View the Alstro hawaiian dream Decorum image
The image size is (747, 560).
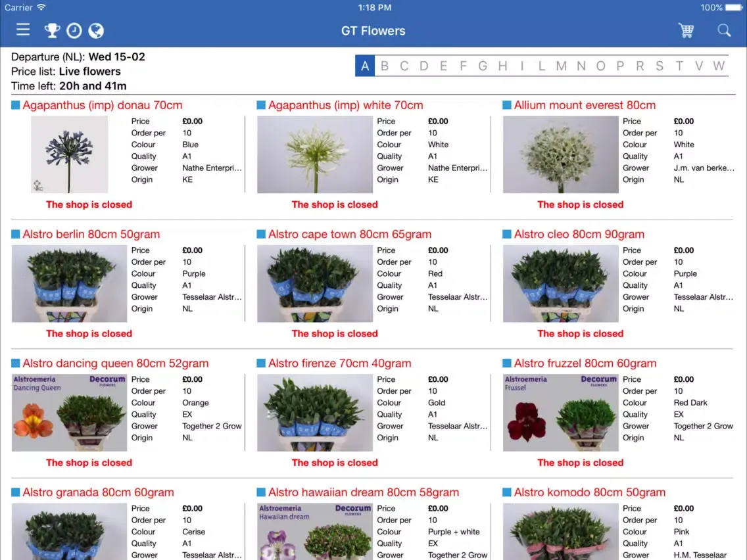pyautogui.click(x=315, y=532)
